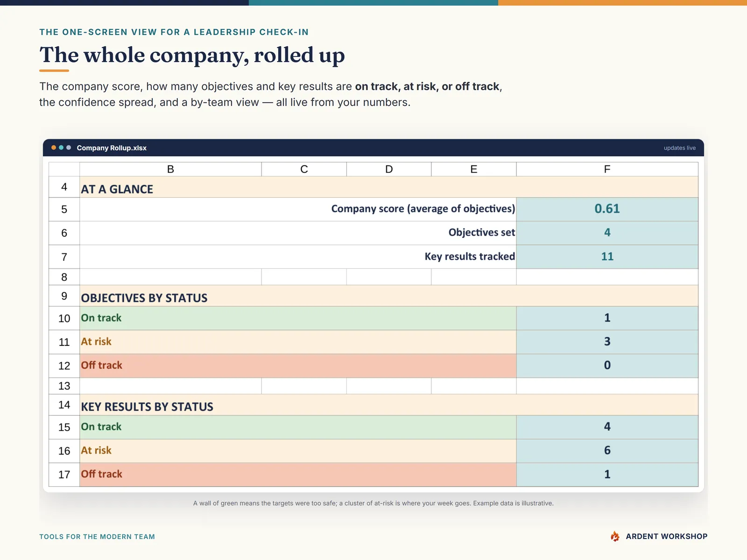Click the OBJECTIVES BY STATUS heading
This screenshot has width=747, height=560.
tap(144, 298)
